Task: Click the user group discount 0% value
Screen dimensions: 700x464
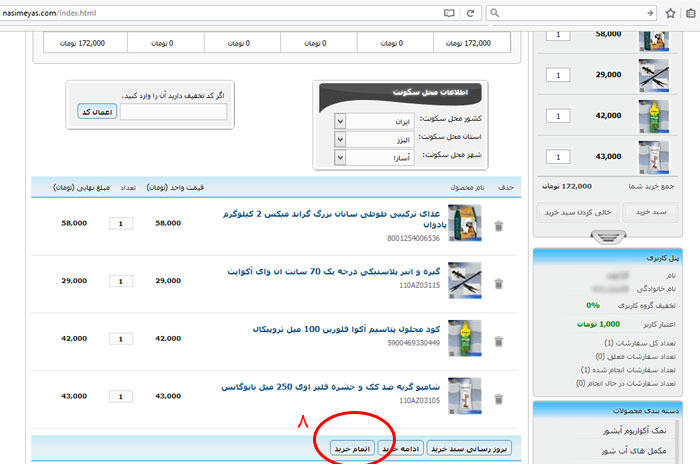Action: click(593, 305)
